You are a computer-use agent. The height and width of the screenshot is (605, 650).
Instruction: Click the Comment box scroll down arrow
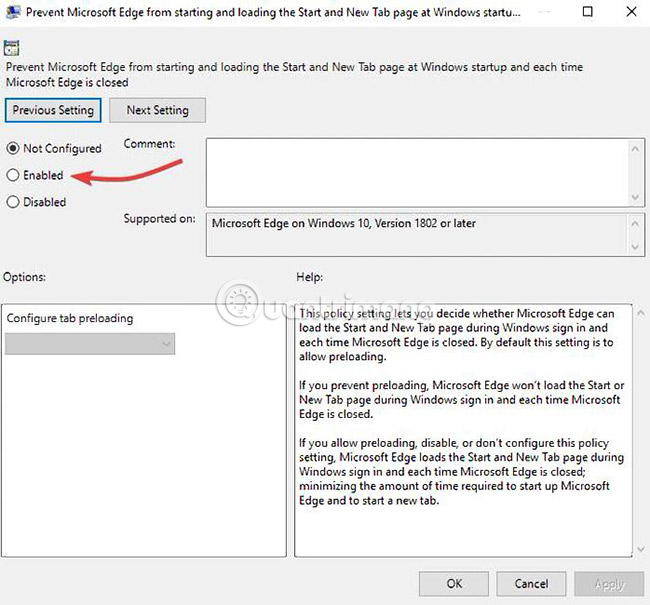click(x=635, y=197)
